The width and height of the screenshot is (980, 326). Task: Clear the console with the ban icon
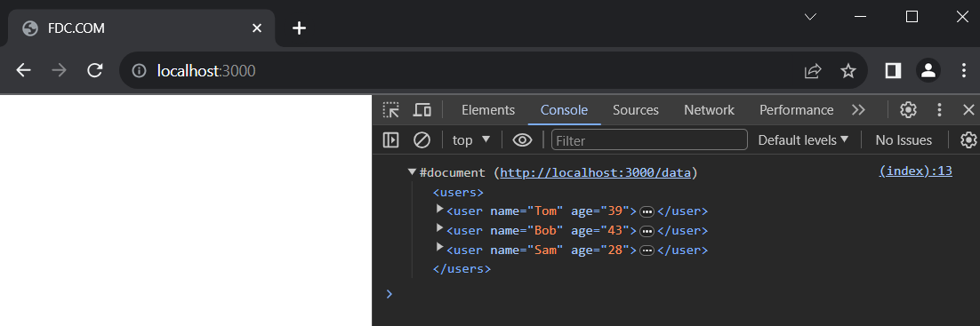point(422,139)
